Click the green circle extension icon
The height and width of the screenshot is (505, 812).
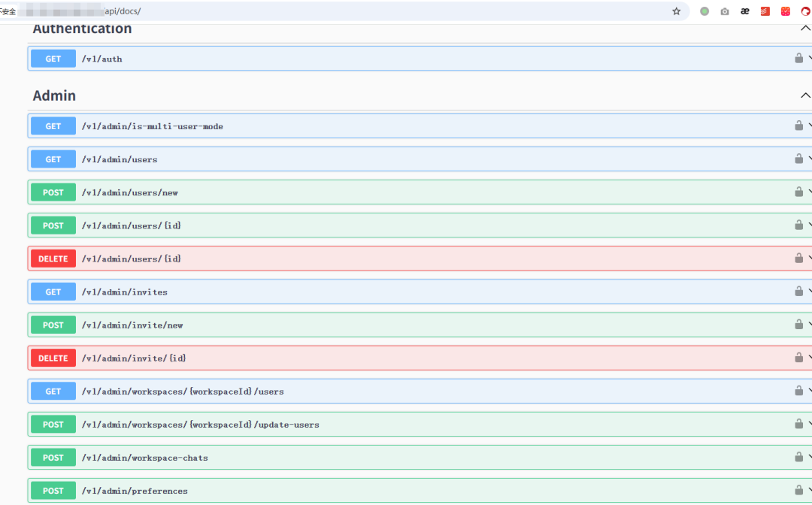tap(704, 11)
